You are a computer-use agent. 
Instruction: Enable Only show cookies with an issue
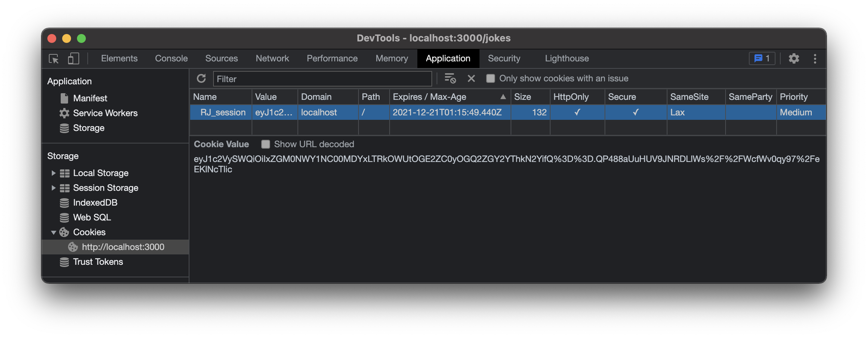point(491,78)
